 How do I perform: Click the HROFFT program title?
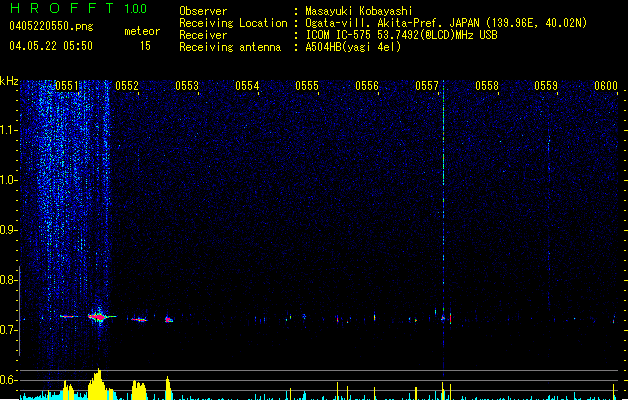click(x=62, y=8)
